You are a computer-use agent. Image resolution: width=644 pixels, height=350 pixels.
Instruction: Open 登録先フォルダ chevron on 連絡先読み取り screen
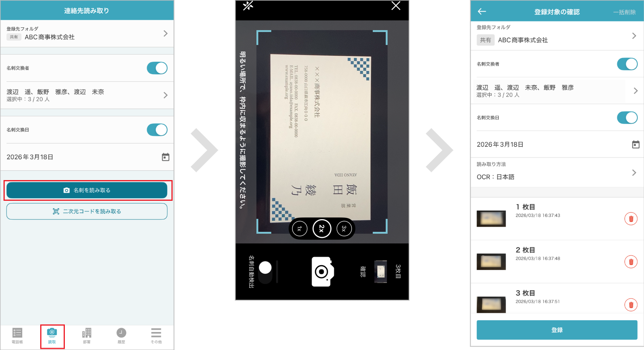[166, 34]
